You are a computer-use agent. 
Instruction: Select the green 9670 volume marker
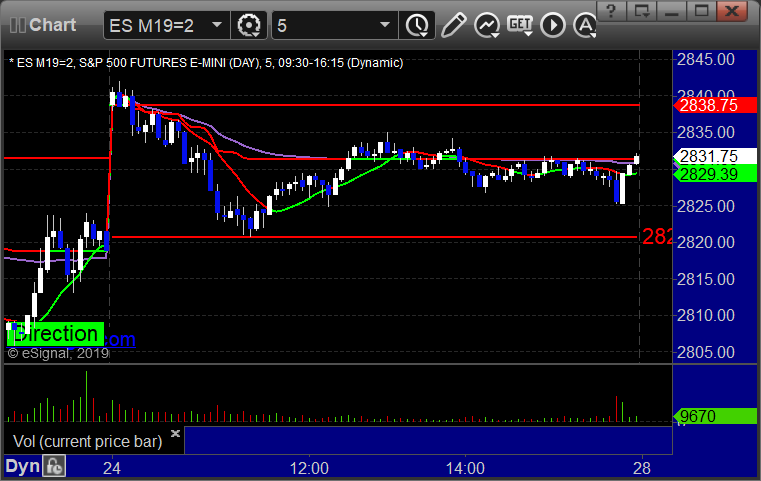point(715,416)
